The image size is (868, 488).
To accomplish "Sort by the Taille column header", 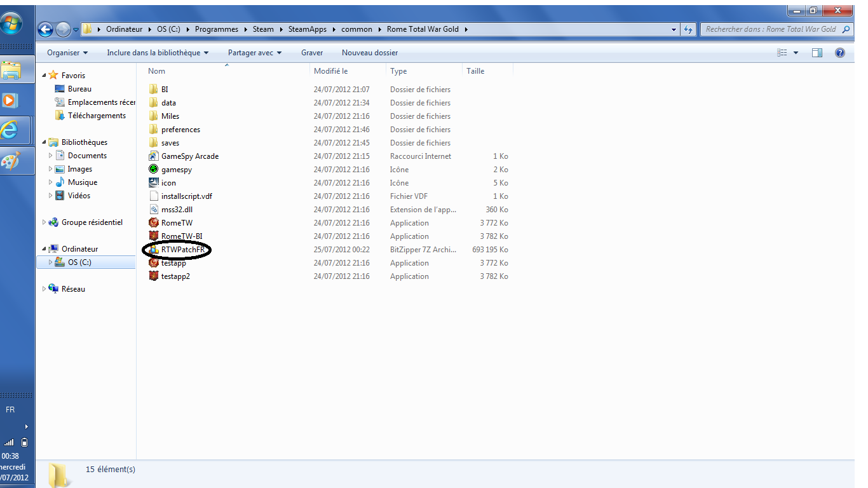I will 488,71.
